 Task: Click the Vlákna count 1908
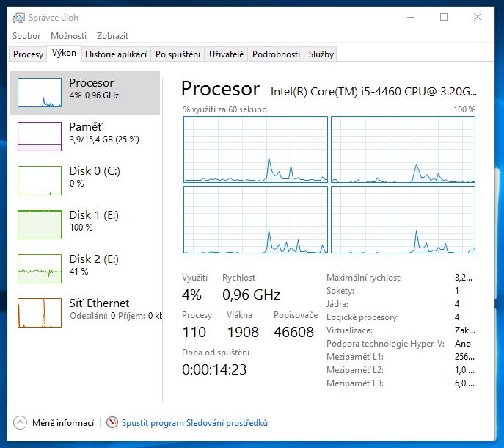[243, 332]
